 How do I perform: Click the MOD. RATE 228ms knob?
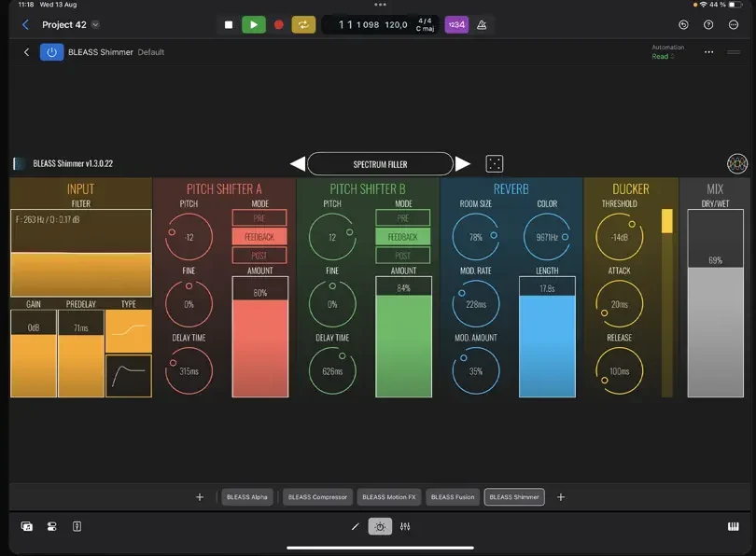point(476,304)
